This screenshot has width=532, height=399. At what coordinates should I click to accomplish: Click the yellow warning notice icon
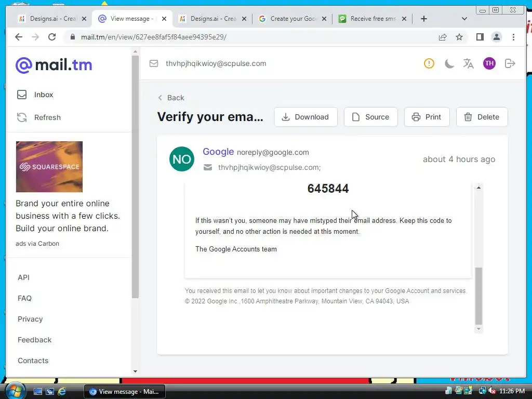point(429,63)
